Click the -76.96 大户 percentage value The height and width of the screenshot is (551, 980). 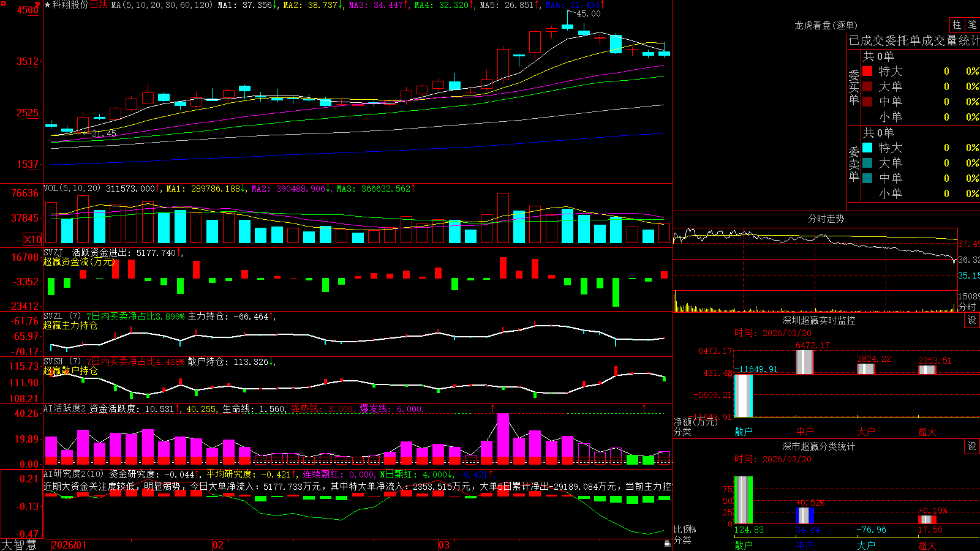point(871,530)
